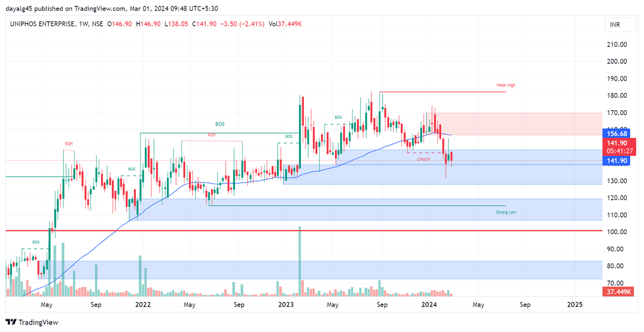Click the 2023 time axis label
This screenshot has width=644, height=332.
pos(286,305)
